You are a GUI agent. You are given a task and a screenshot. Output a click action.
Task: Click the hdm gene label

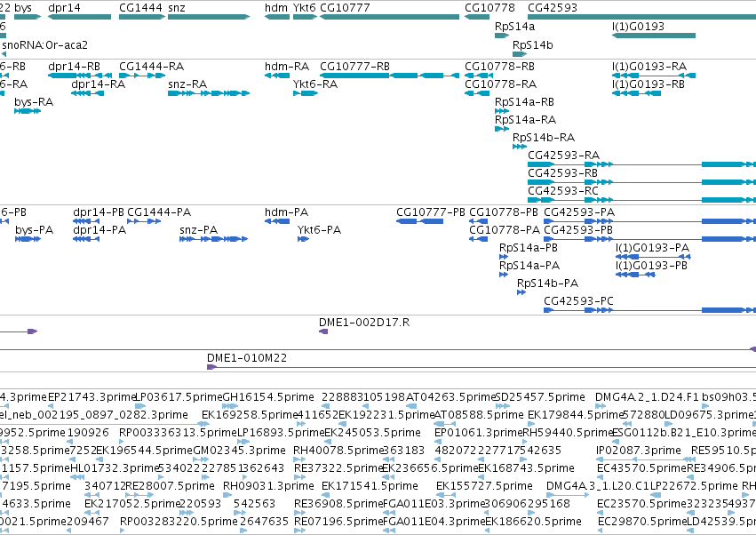(x=276, y=8)
